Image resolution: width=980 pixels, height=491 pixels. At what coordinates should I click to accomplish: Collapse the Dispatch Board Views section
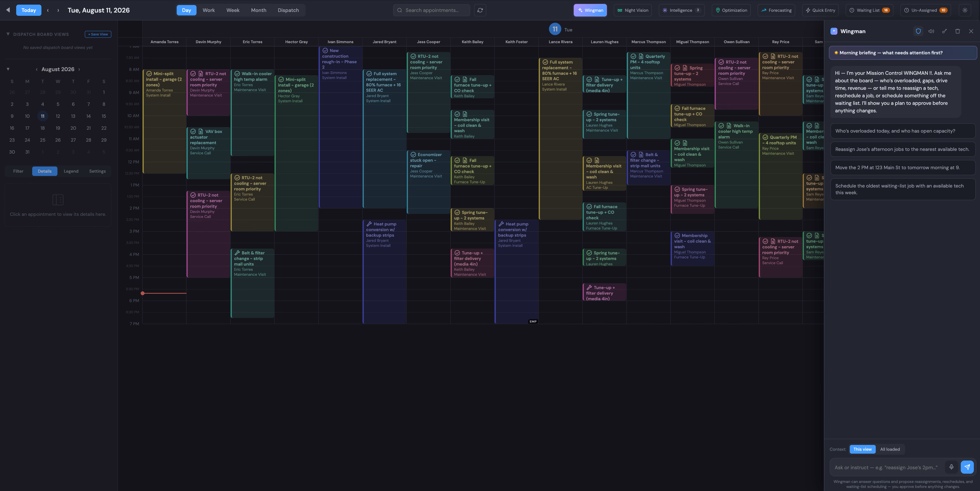pos(8,34)
